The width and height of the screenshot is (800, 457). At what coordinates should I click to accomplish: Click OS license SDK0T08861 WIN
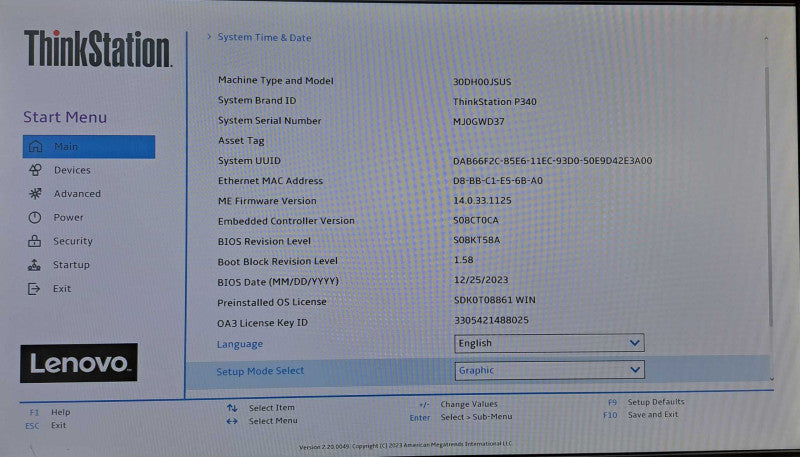[495, 300]
